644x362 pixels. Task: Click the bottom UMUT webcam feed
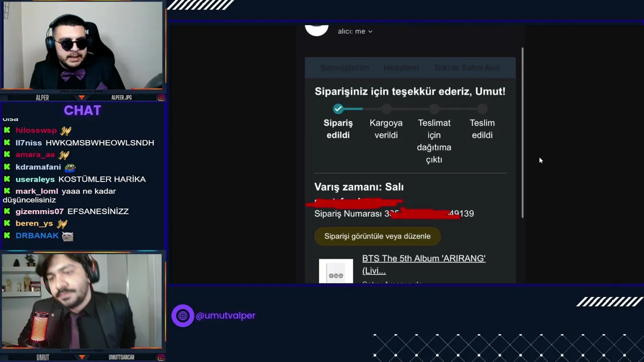82,301
